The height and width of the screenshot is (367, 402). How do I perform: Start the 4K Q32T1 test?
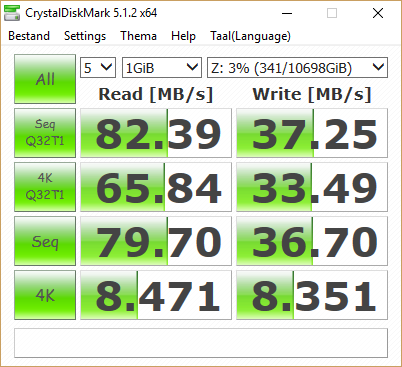[45, 187]
